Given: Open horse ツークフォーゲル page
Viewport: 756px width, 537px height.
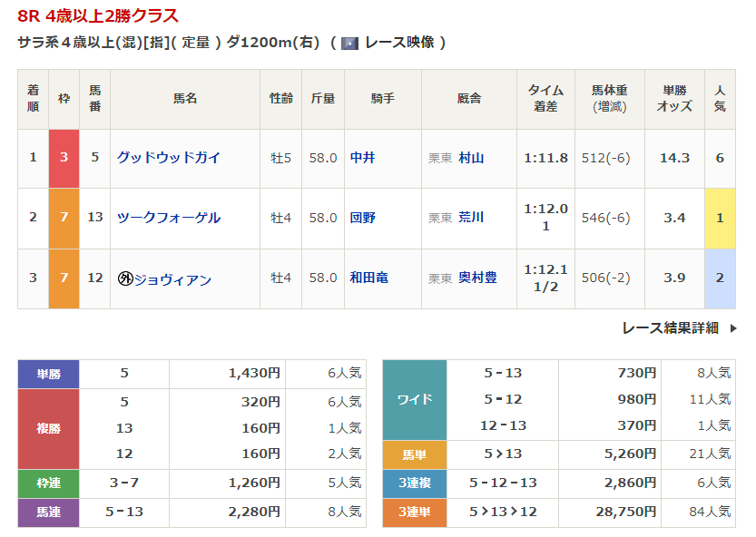Looking at the screenshot, I should click(169, 218).
